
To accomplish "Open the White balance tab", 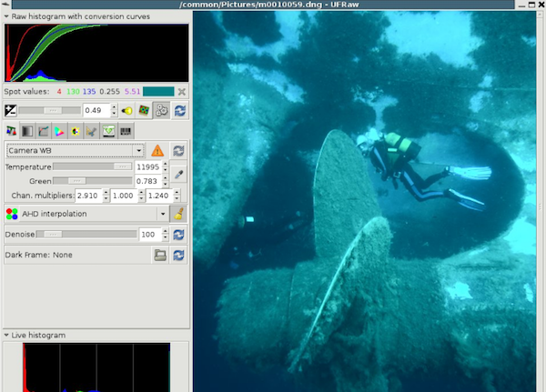I will point(12,131).
